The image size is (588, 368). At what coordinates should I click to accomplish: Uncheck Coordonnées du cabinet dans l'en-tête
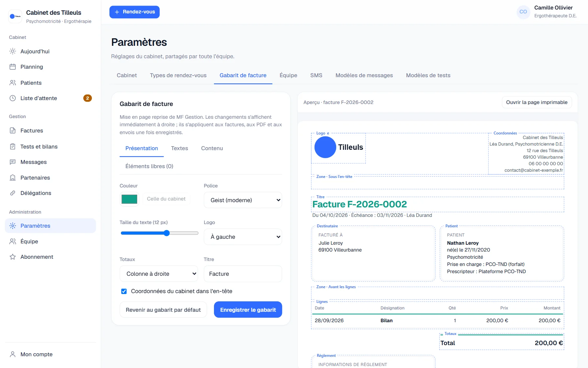pos(124,291)
